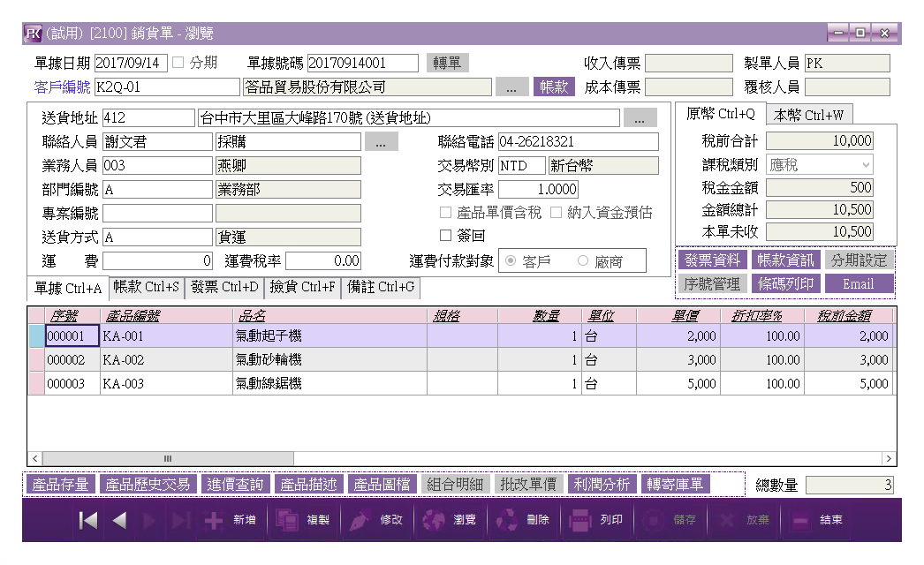924x565 pixels.
Task: Open 產品圖檔
Action: click(x=382, y=485)
